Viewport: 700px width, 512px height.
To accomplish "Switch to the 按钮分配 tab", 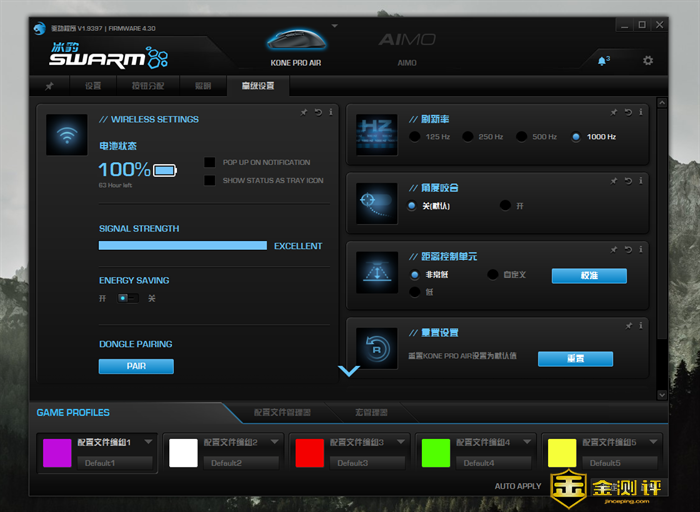I will click(147, 87).
